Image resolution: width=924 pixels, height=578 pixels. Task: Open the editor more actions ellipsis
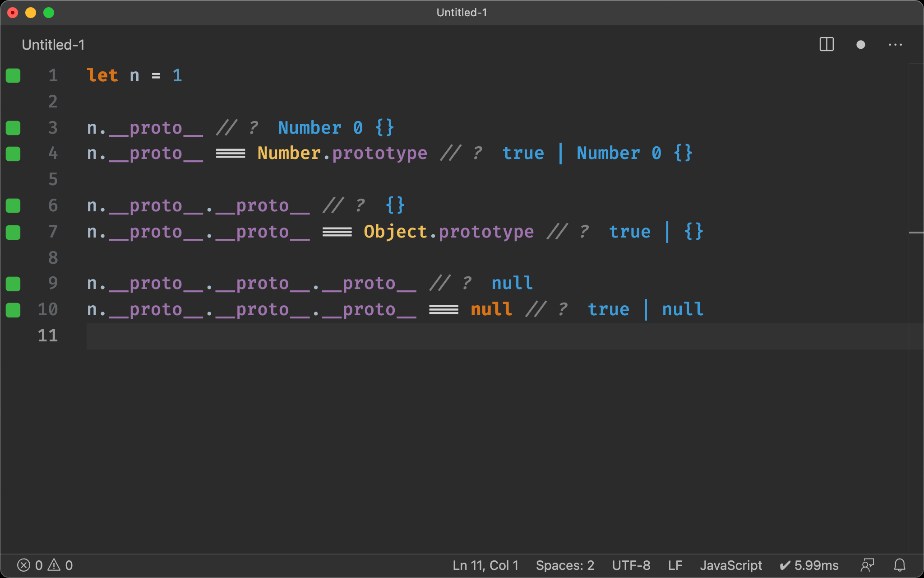tap(895, 44)
